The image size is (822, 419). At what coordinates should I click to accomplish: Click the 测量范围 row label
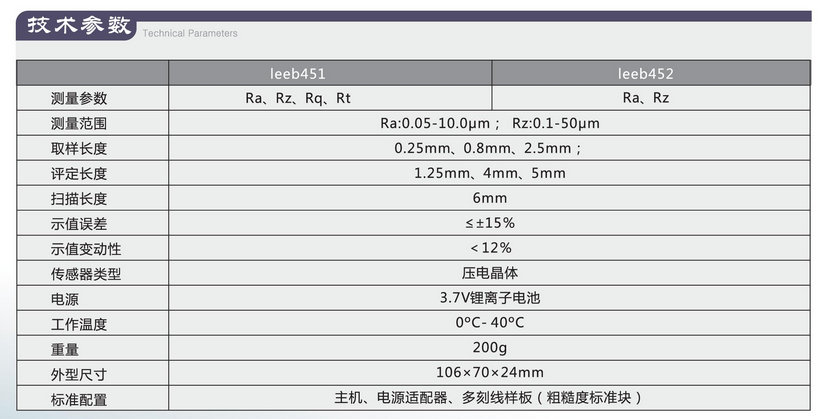tap(79, 123)
